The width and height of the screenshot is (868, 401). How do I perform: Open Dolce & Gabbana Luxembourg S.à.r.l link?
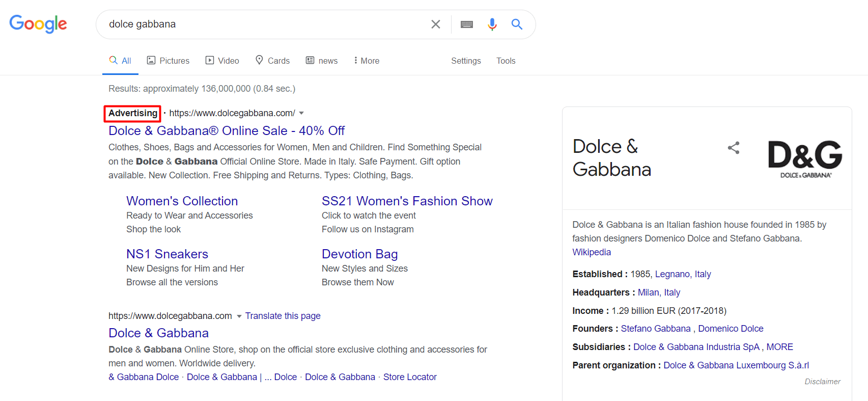click(736, 365)
